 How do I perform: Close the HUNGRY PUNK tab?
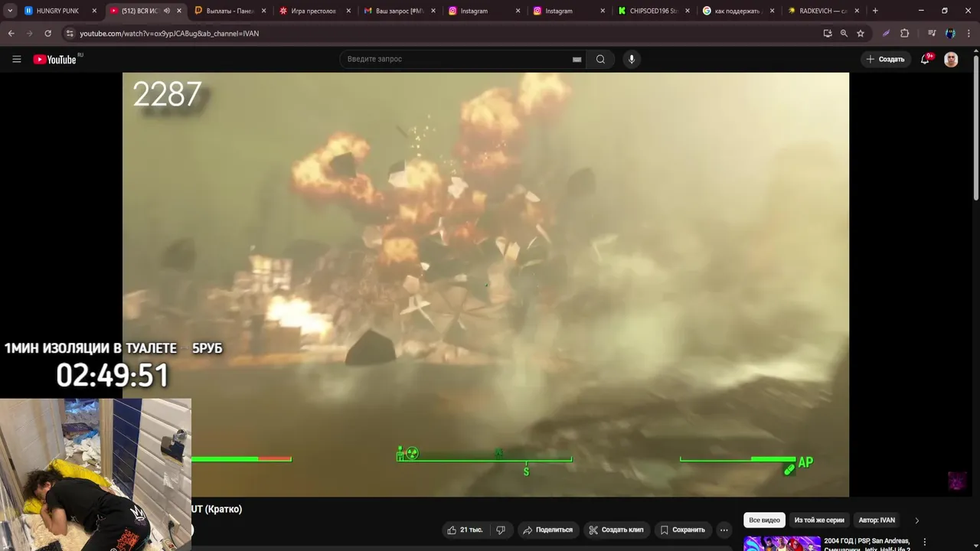tap(94, 11)
